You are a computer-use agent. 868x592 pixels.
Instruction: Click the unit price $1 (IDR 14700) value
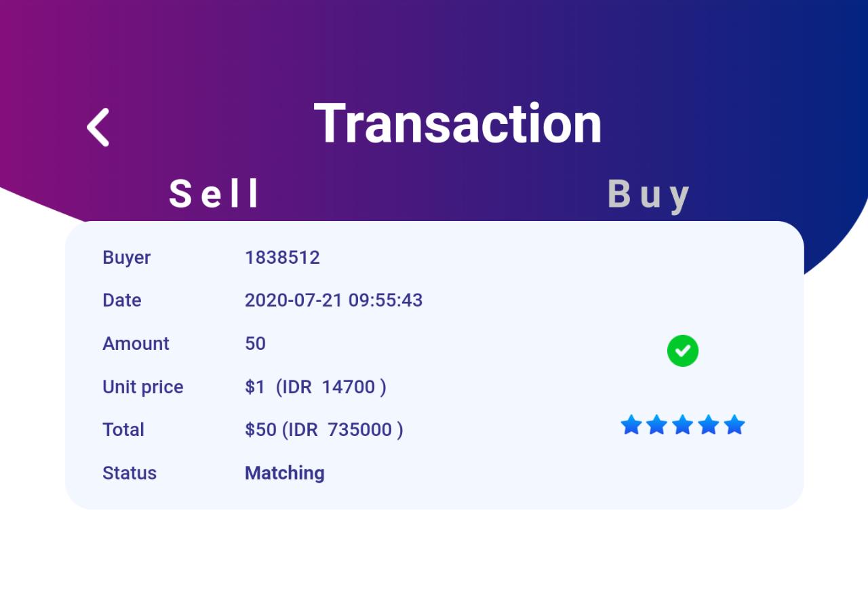coord(315,387)
